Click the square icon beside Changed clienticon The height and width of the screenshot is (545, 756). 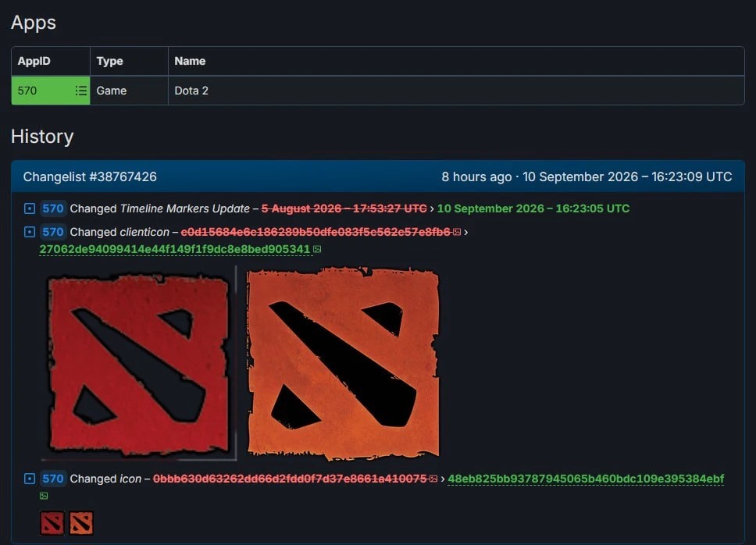click(30, 232)
